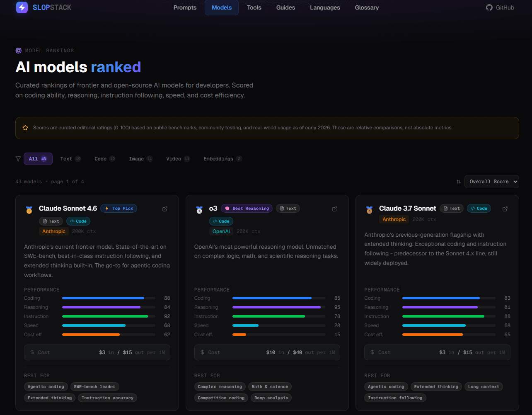Click the gold medal icon for Claude Sonnet 4.6
The width and height of the screenshot is (532, 415).
click(x=29, y=210)
